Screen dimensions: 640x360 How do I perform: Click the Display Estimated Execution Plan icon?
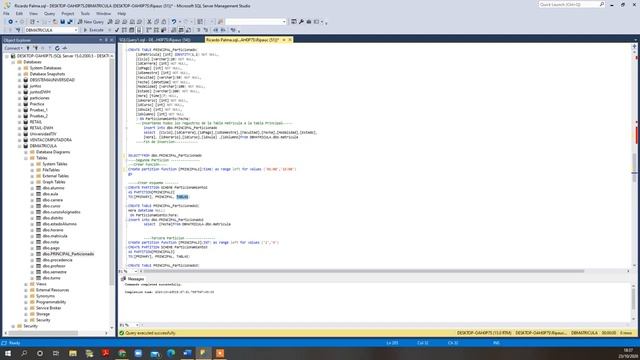[124, 30]
